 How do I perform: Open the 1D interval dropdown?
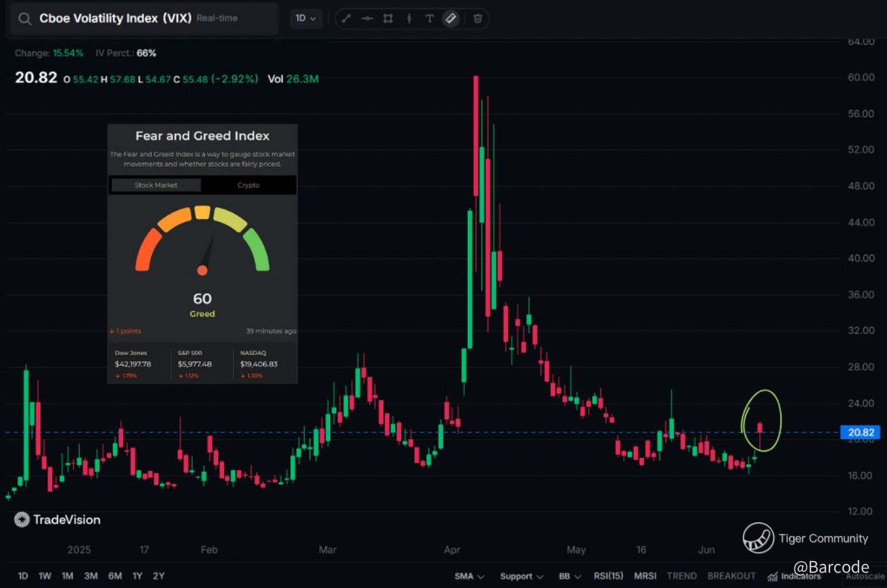[x=306, y=19]
